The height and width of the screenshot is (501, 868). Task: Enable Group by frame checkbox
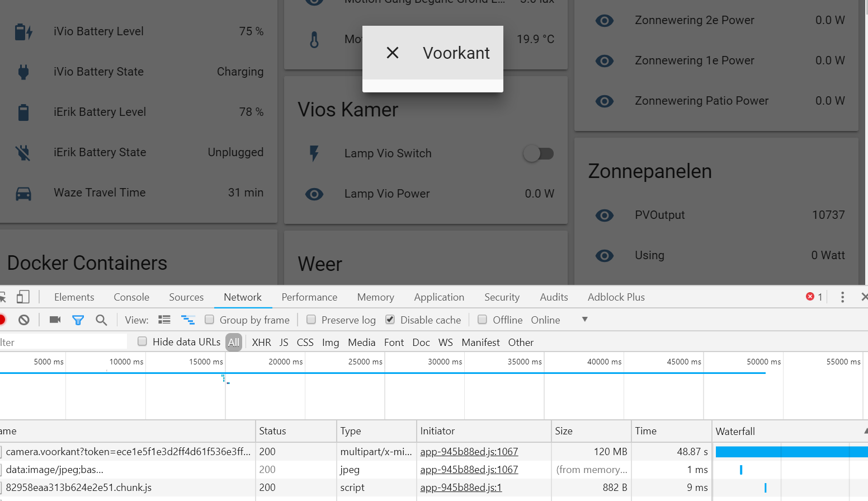click(x=209, y=319)
